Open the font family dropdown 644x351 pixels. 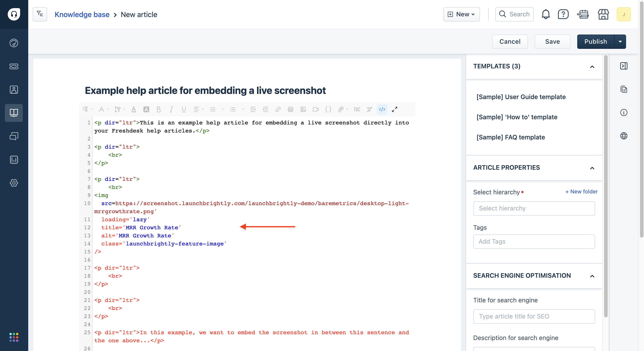coord(104,109)
